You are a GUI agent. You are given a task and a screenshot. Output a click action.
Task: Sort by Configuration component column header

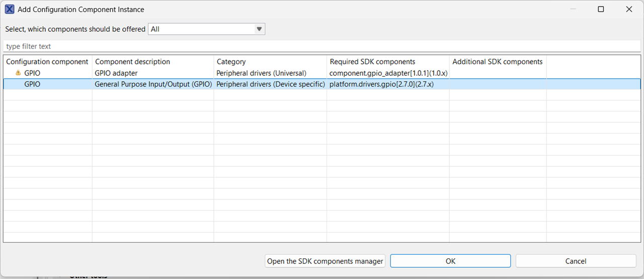(47, 61)
